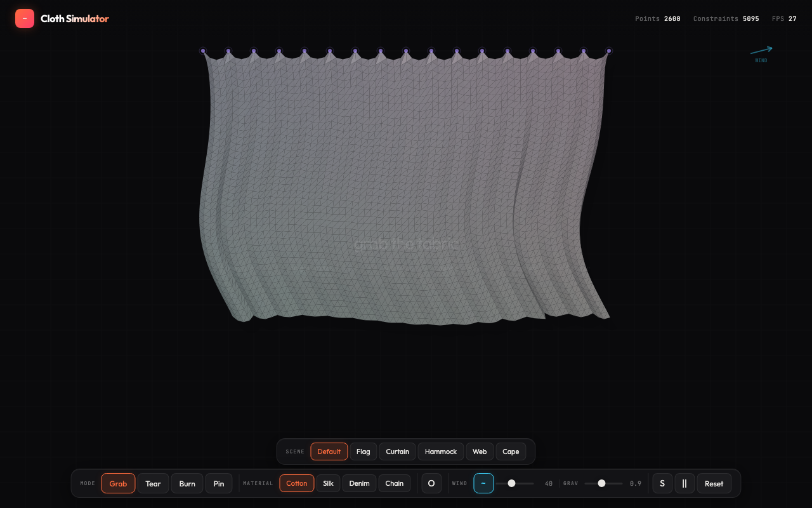Switch to Pin mode

tap(219, 483)
